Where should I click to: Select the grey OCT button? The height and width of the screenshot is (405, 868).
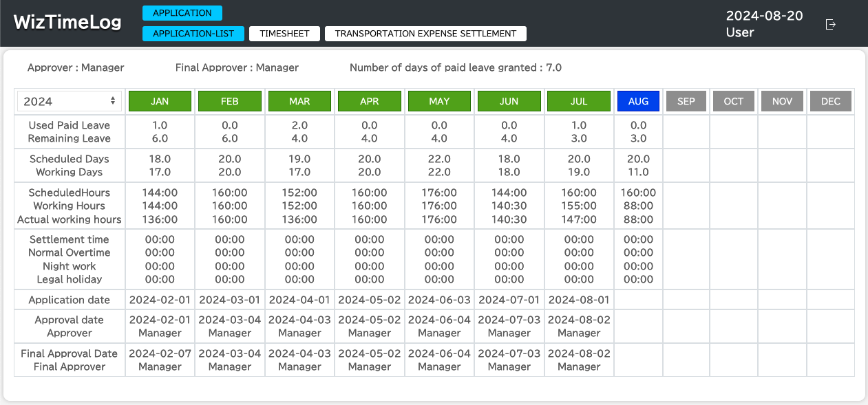pos(734,101)
